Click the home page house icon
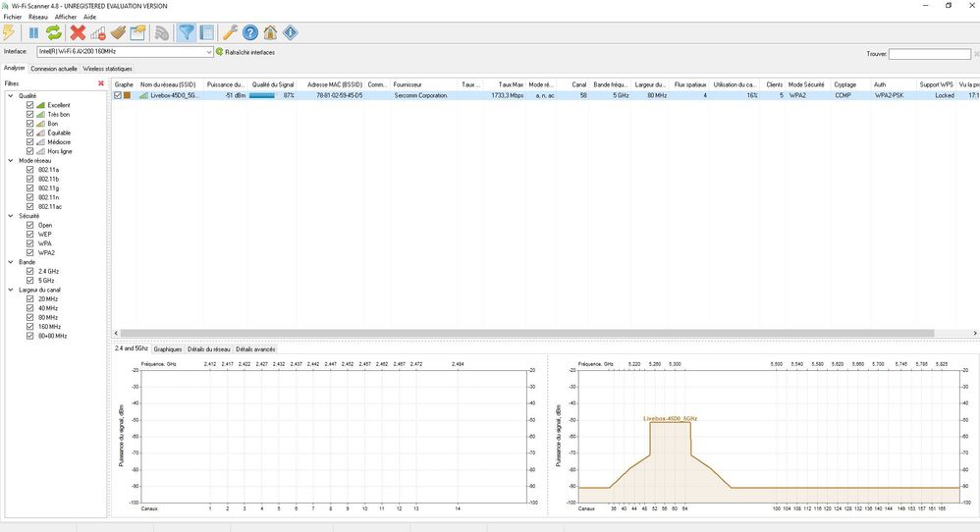980x532 pixels. tap(270, 32)
